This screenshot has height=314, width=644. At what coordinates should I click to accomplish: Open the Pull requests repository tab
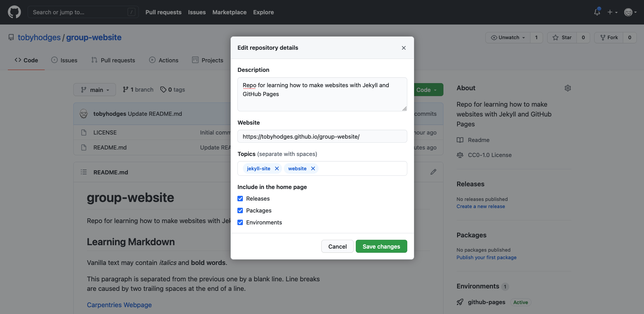[113, 60]
